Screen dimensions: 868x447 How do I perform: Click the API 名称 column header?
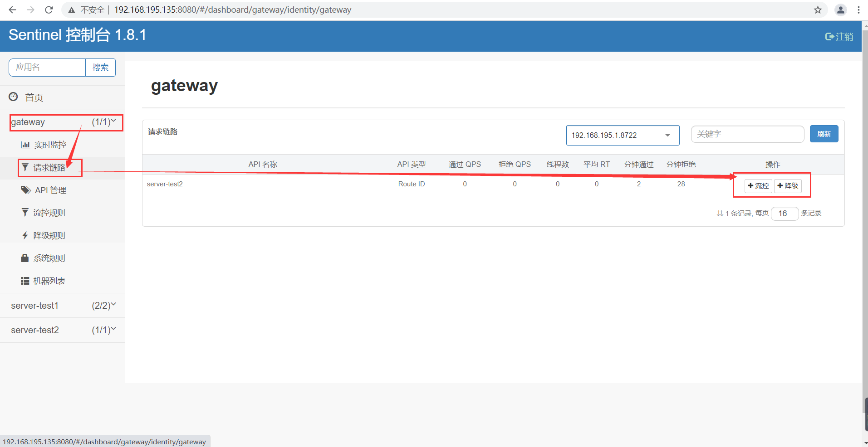[x=263, y=164]
